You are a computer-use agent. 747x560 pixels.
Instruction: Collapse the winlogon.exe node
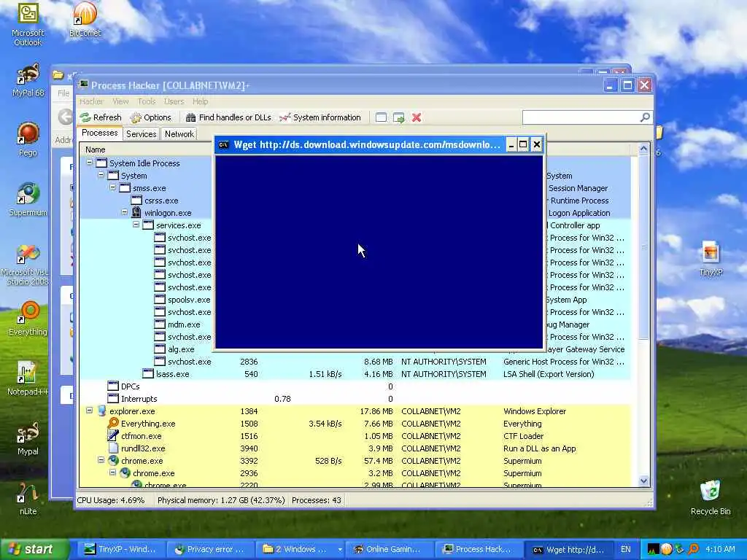(124, 212)
